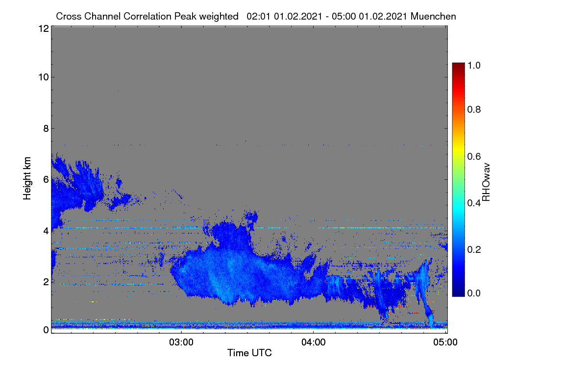This screenshot has width=588, height=392.
Task: Click the plot title 'Cross Channel Correlation Peak weighted'
Action: (x=147, y=16)
